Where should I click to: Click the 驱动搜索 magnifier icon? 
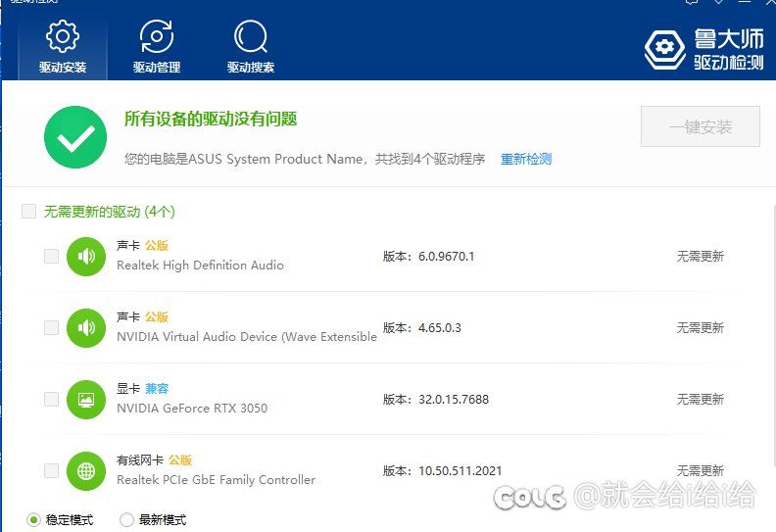tap(251, 37)
